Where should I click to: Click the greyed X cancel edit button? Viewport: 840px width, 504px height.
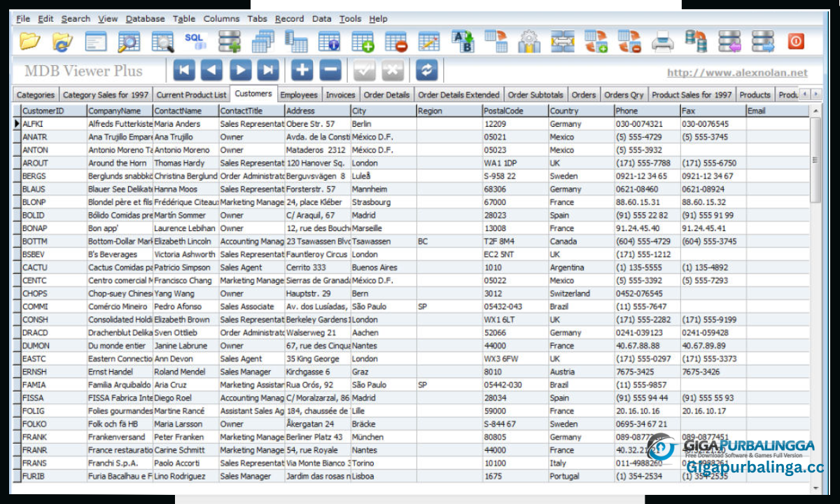(393, 71)
